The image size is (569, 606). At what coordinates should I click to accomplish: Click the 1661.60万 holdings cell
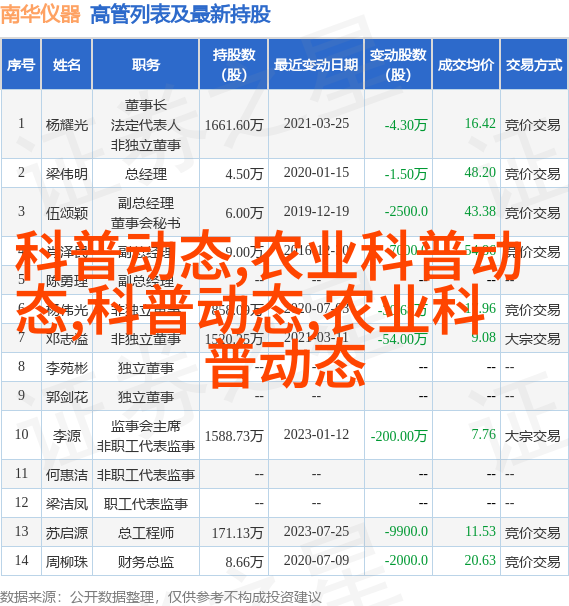pyautogui.click(x=234, y=125)
